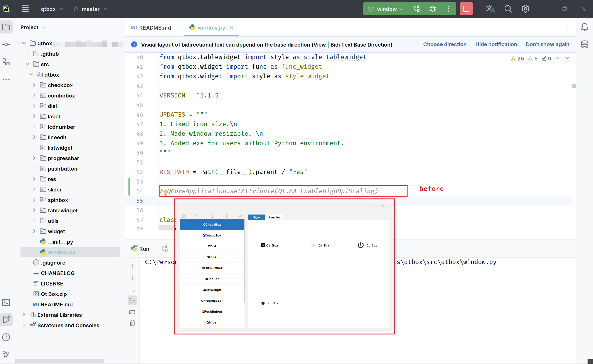The width and height of the screenshot is (593, 364).
Task: Open Search Everywhere with the magnifier icon
Action: (x=508, y=9)
